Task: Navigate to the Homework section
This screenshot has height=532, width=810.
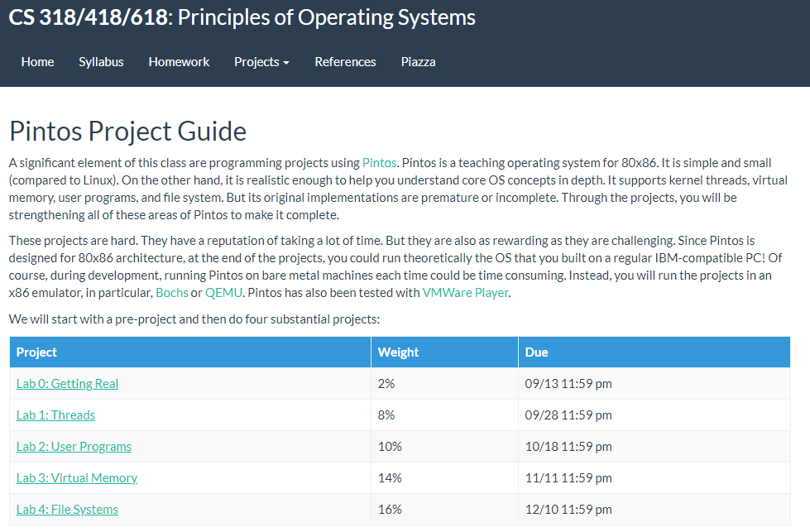Action: point(179,62)
